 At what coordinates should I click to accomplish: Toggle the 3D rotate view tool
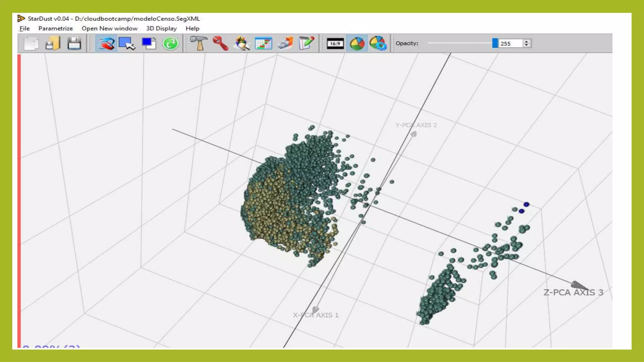pyautogui.click(x=106, y=43)
